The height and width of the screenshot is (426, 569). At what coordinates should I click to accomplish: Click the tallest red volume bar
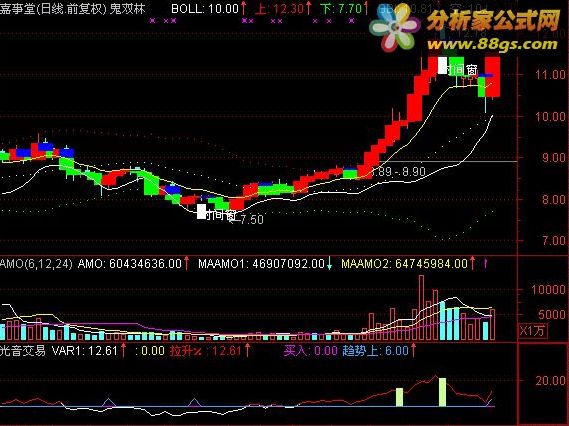pyautogui.click(x=421, y=307)
